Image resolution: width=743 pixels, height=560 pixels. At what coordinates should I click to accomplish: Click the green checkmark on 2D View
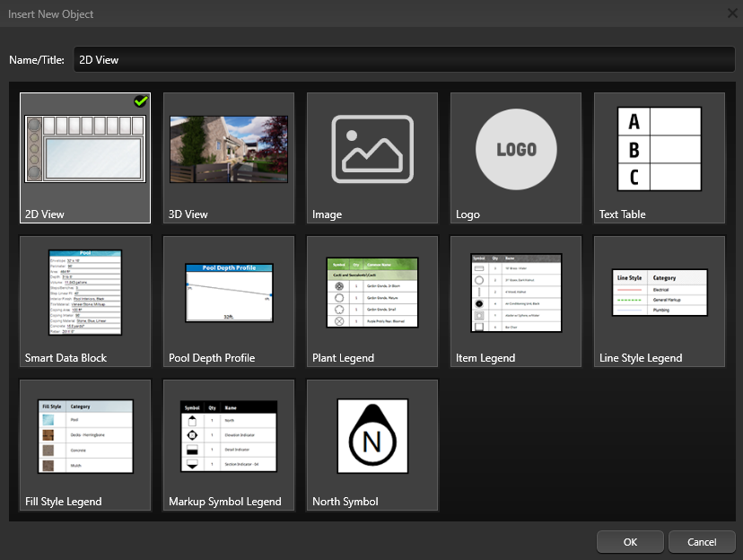141,101
